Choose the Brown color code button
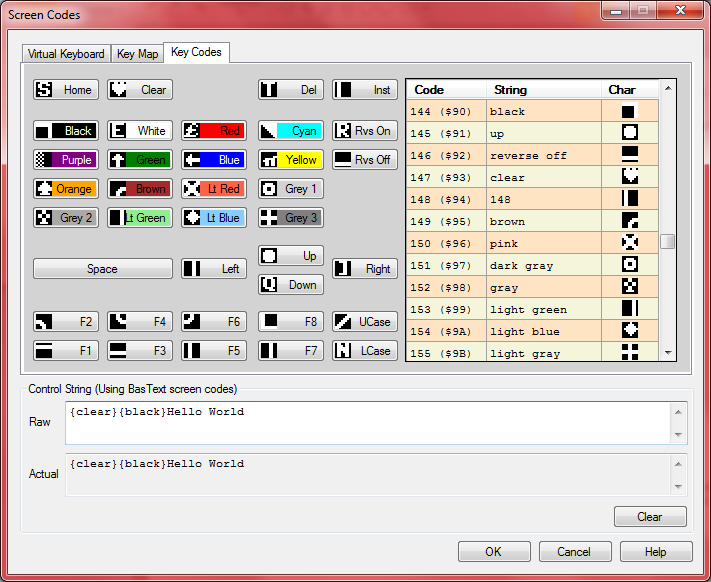The image size is (711, 582). pos(140,189)
